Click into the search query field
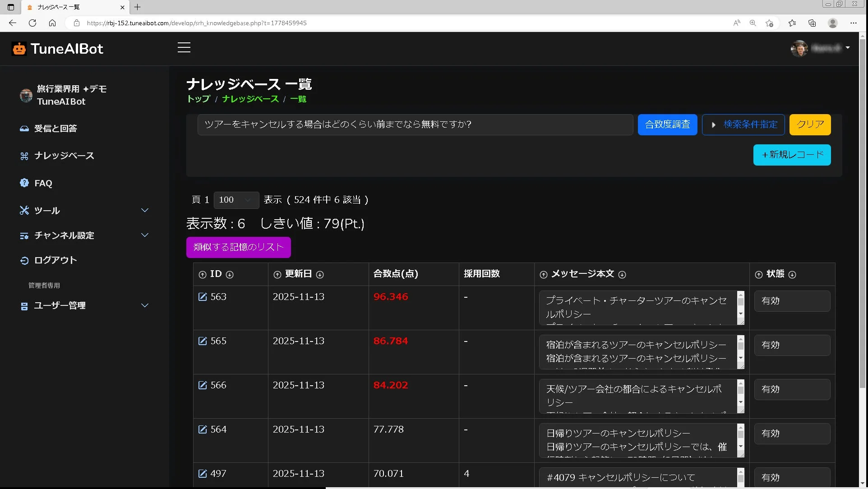The width and height of the screenshot is (868, 489). (415, 125)
